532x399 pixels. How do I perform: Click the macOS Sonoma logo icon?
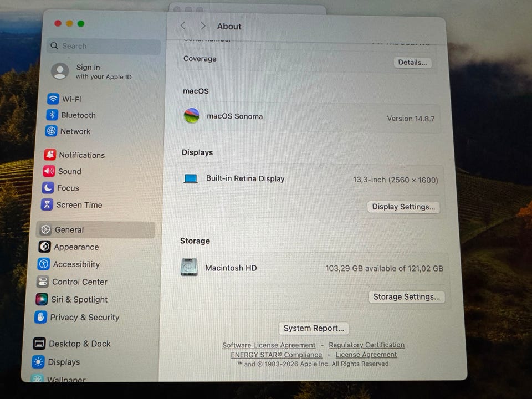192,116
